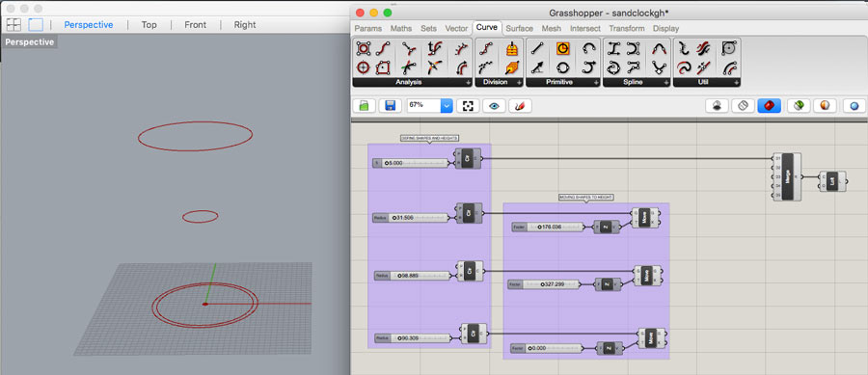Toggle the greyed-out no-preview mode button
The width and height of the screenshot is (868, 375).
[x=717, y=106]
